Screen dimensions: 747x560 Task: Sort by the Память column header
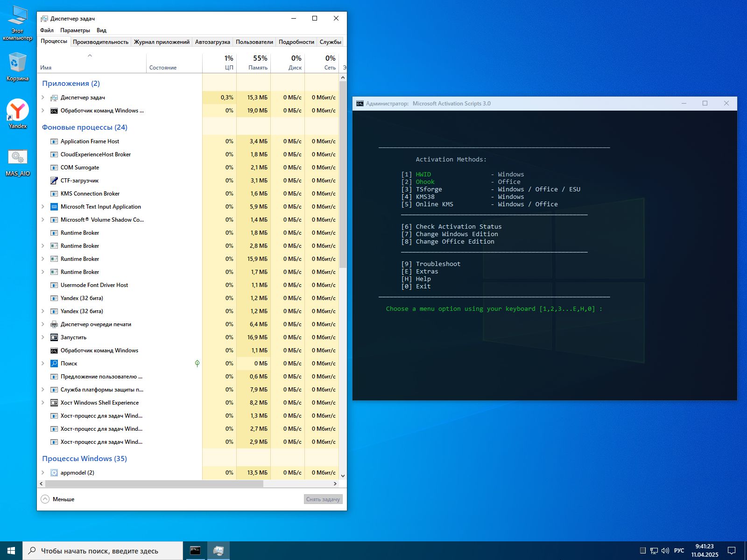[x=254, y=63]
